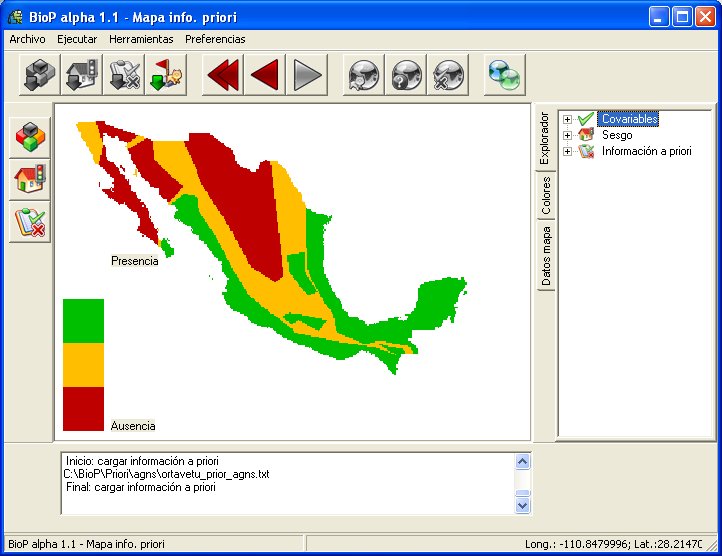Click the colored cubes sidebar button
This screenshot has height=556, width=722.
(30, 137)
